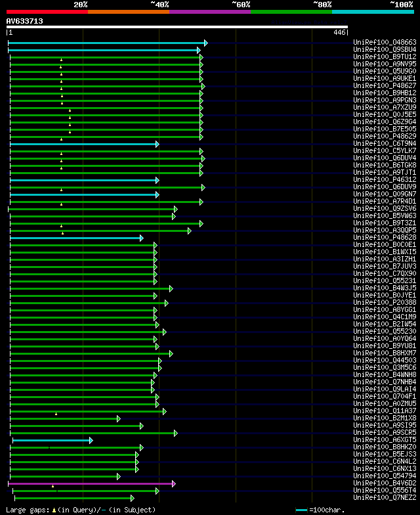
Task: Click the UniRef100_A3IZH1 label text
Action: pyautogui.click(x=385, y=259)
